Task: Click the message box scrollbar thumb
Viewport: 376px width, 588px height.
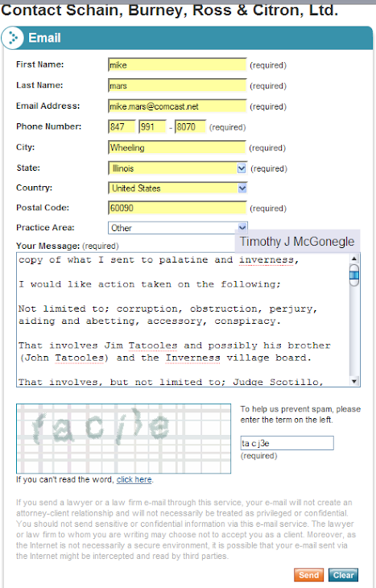Action: coord(354,275)
